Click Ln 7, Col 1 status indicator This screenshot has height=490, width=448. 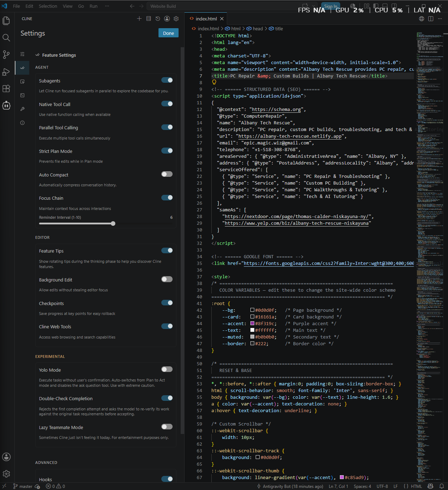click(338, 486)
